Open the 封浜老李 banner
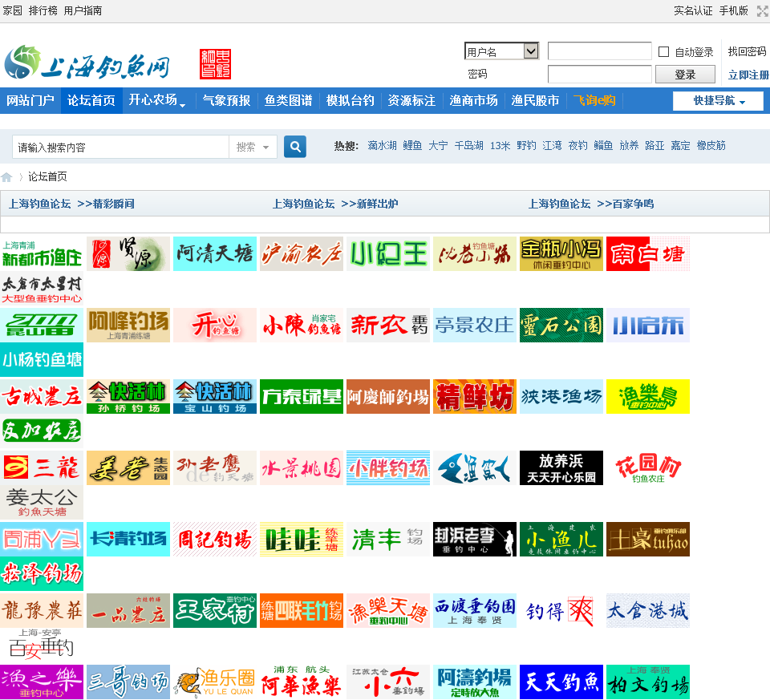 pyautogui.click(x=475, y=539)
